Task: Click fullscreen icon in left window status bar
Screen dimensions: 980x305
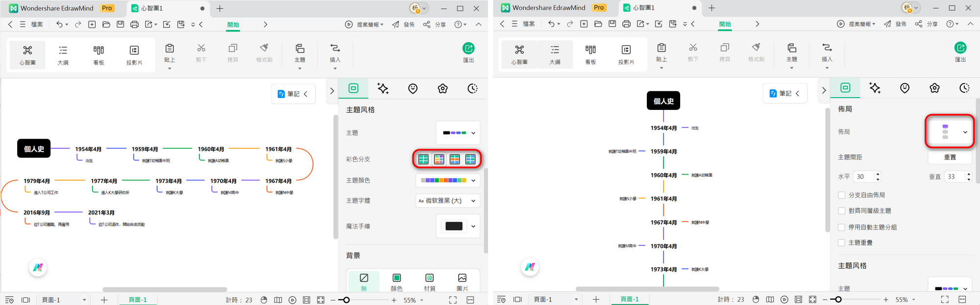Action: tap(453, 300)
